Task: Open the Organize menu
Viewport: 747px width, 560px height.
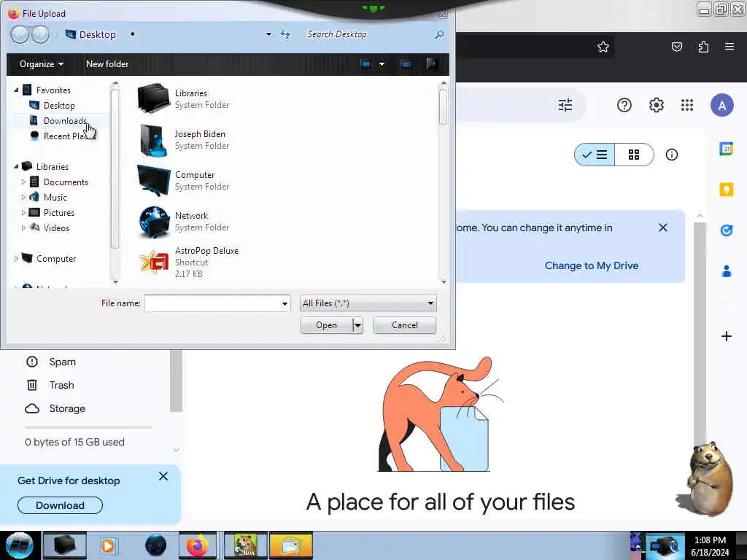Action: coord(42,64)
